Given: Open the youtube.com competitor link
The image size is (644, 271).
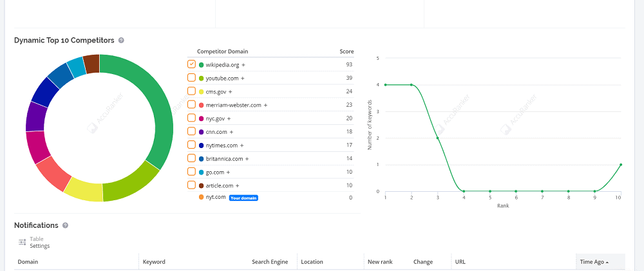Looking at the screenshot, I should (x=222, y=78).
